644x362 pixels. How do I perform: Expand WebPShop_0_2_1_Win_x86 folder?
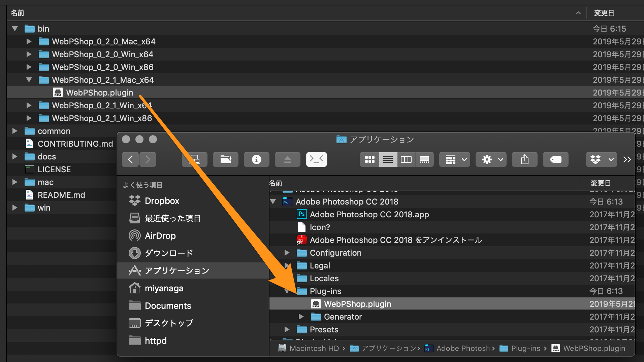point(29,118)
